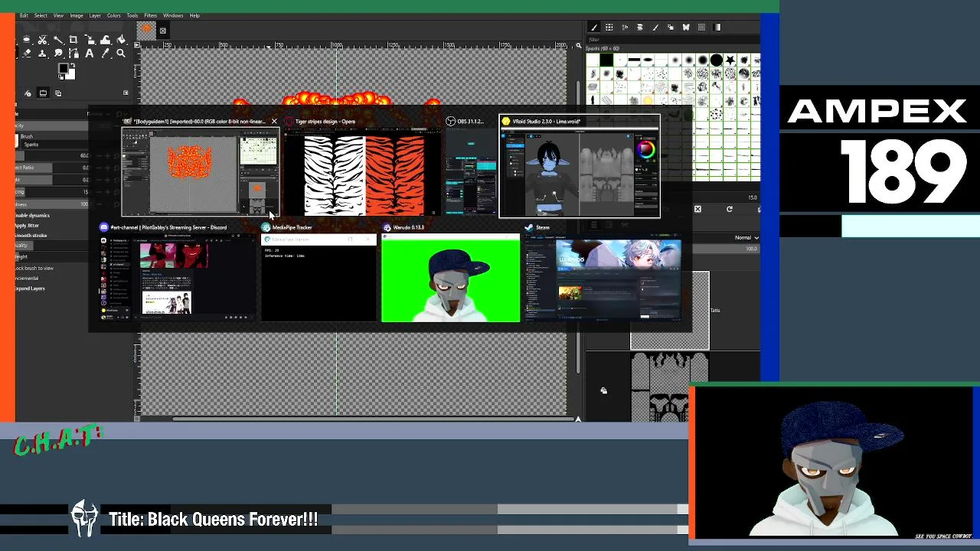Adjust the brush Spacing slider showing 15.0

tap(54, 192)
